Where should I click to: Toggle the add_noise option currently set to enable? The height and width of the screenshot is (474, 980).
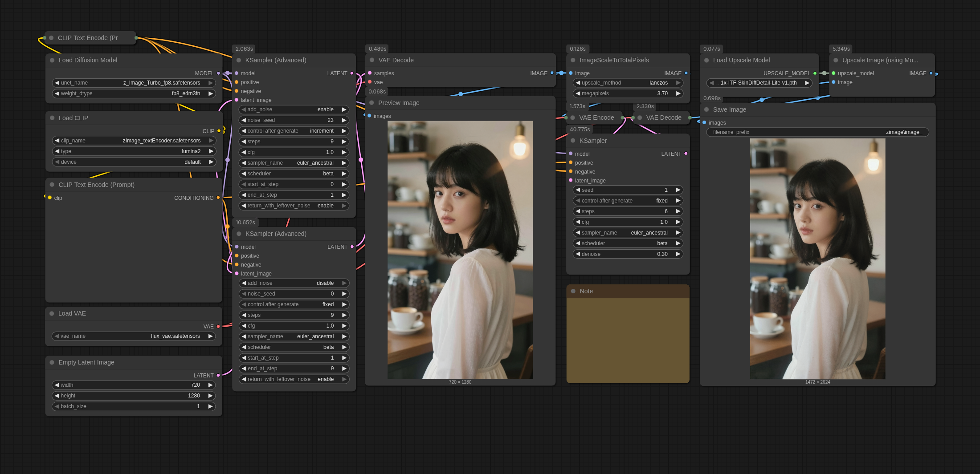click(294, 109)
